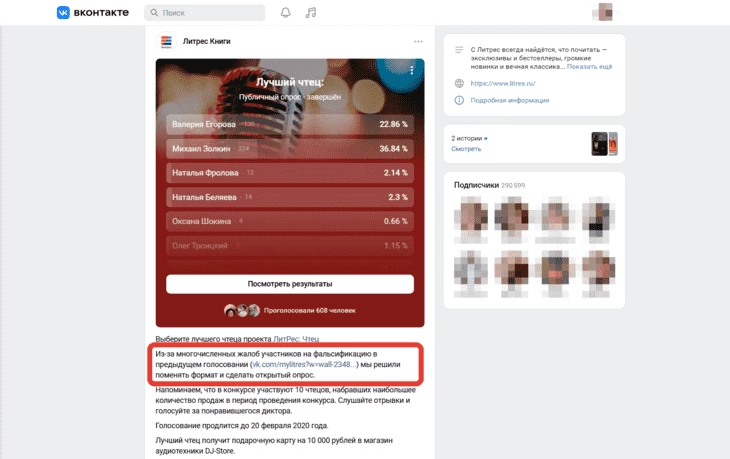Open the post three-dots menu
This screenshot has width=730, height=459.
coord(418,41)
